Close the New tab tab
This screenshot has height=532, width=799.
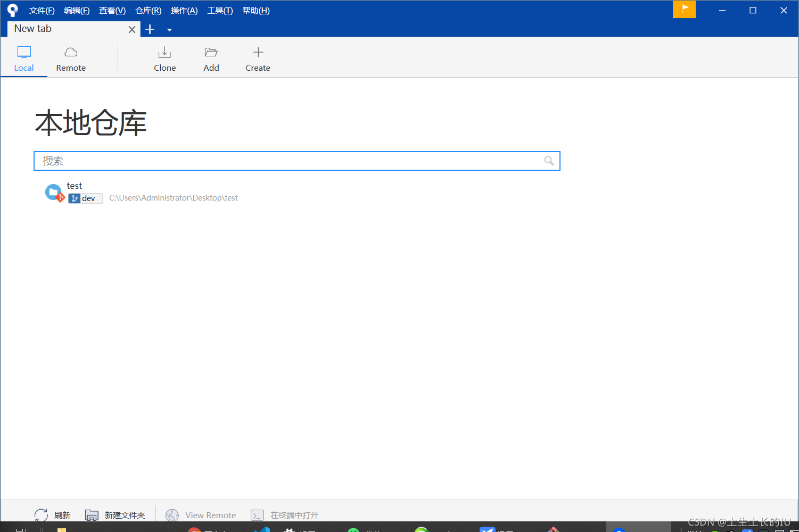tap(132, 29)
